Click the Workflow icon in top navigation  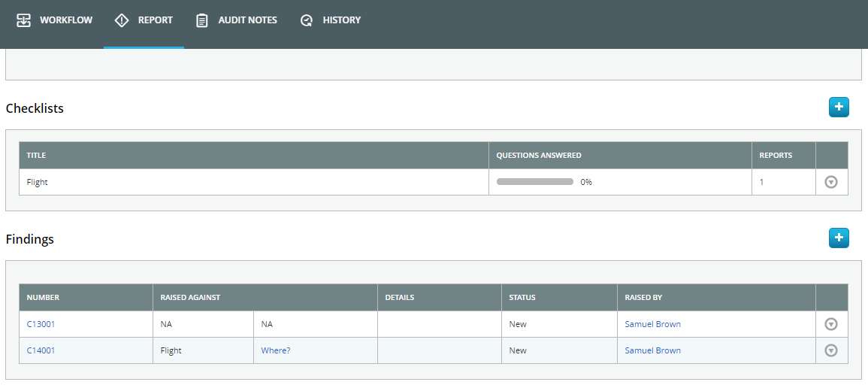pos(24,20)
